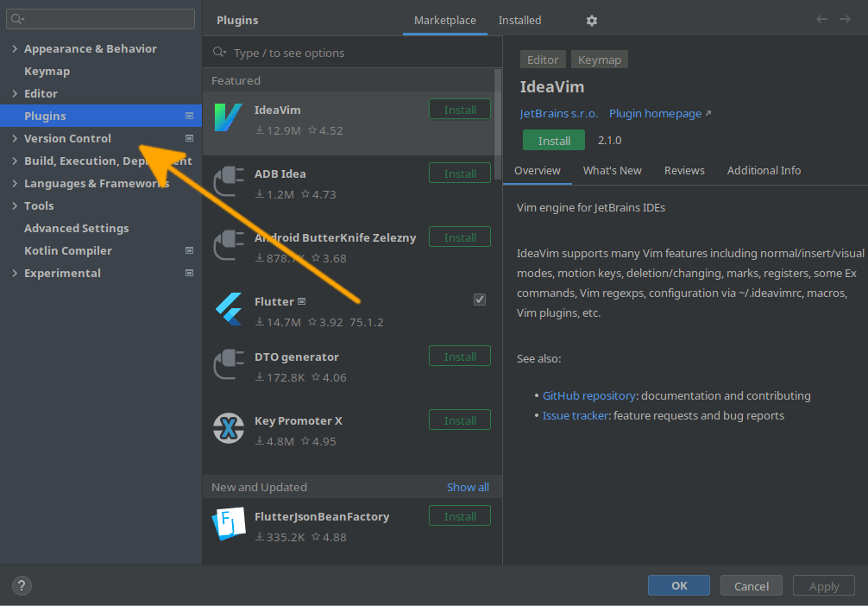Expand Build, Execution, Deployment node
868x606 pixels.
point(15,161)
